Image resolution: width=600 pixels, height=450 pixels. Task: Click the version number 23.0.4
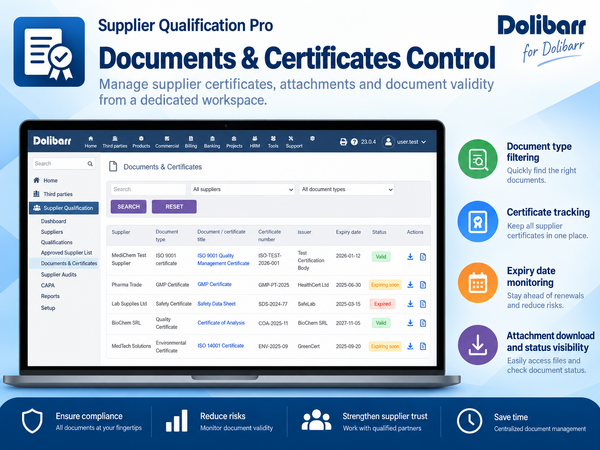coord(368,142)
